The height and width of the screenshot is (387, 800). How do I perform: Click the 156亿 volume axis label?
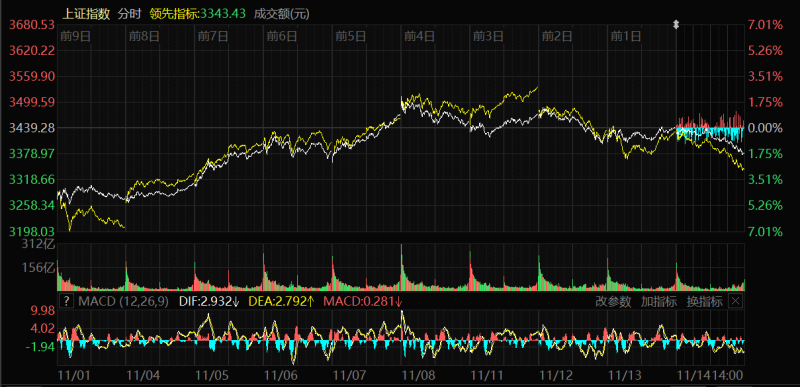click(39, 268)
